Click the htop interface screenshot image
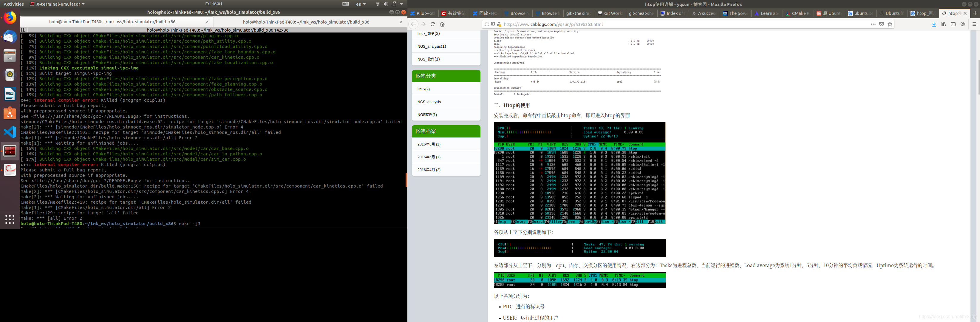 [579, 173]
